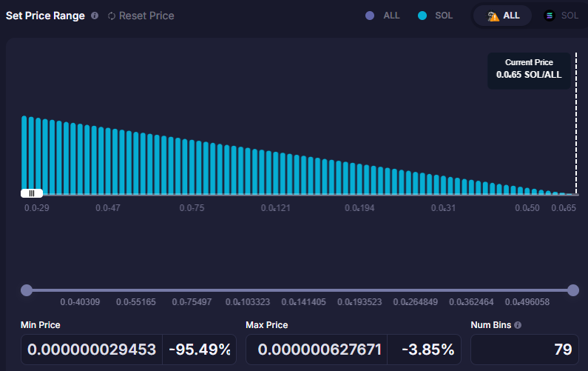Viewport: 588px width, 371px height.
Task: Click the Min Price percentage field -95.49%
Action: (x=200, y=350)
